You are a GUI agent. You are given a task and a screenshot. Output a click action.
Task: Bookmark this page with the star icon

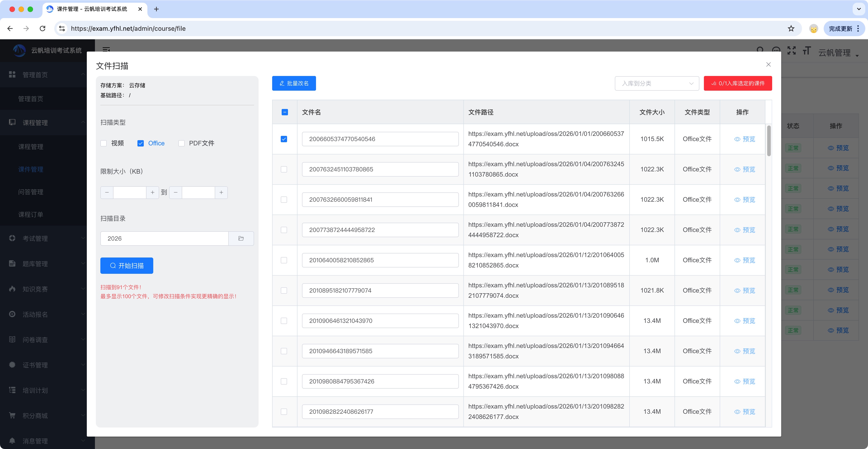pyautogui.click(x=791, y=29)
